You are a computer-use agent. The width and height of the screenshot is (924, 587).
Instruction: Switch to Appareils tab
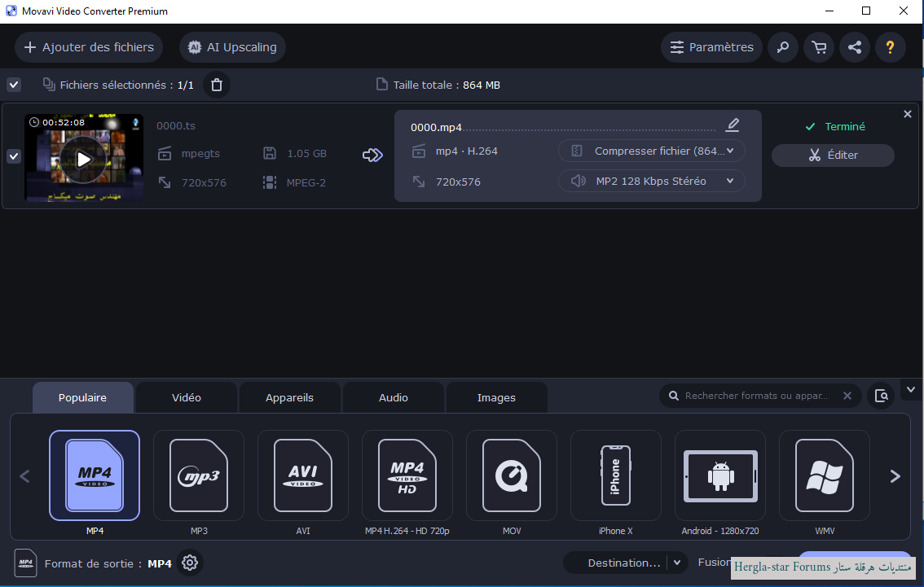(x=289, y=397)
